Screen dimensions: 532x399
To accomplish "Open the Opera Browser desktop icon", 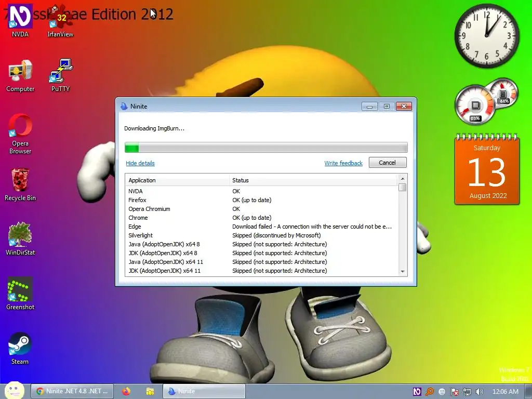I will [x=20, y=134].
